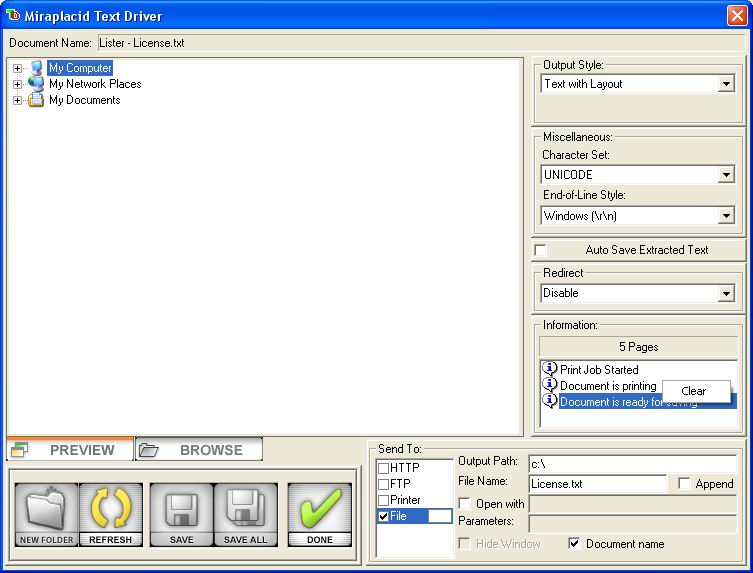Image resolution: width=753 pixels, height=573 pixels.
Task: Uncheck the File send-to option
Action: coord(383,516)
